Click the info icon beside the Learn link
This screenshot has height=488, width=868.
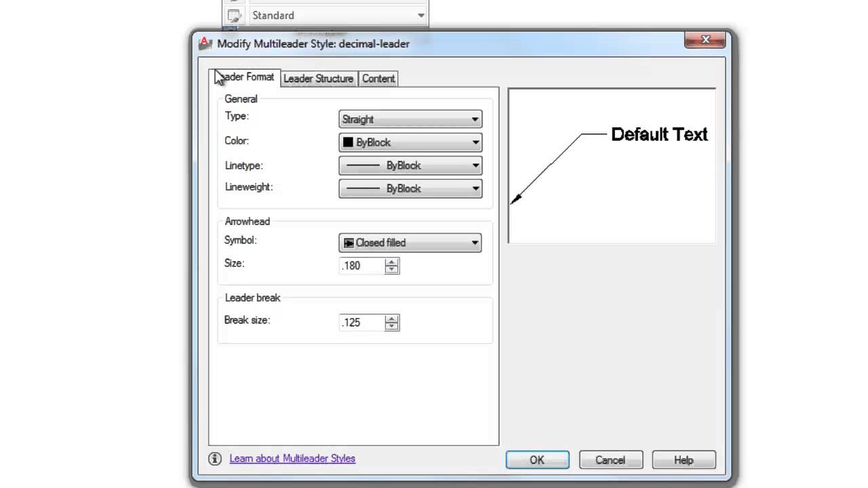[x=215, y=459]
